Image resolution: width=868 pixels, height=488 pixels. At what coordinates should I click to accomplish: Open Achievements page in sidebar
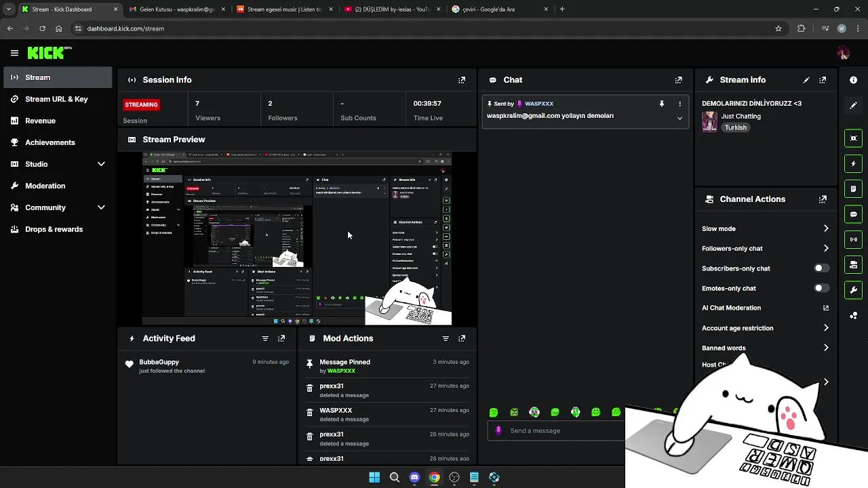pyautogui.click(x=58, y=142)
